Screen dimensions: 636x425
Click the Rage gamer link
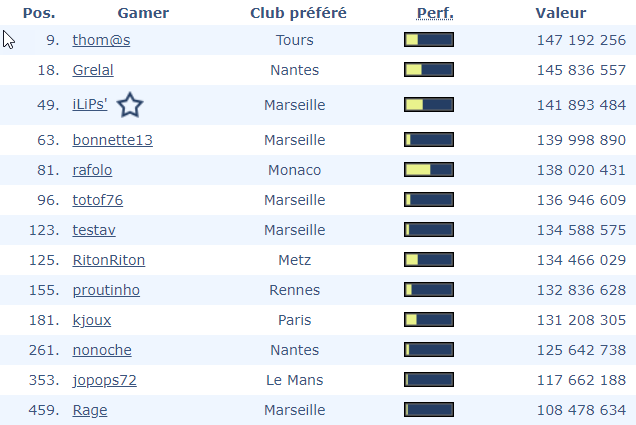(x=90, y=410)
